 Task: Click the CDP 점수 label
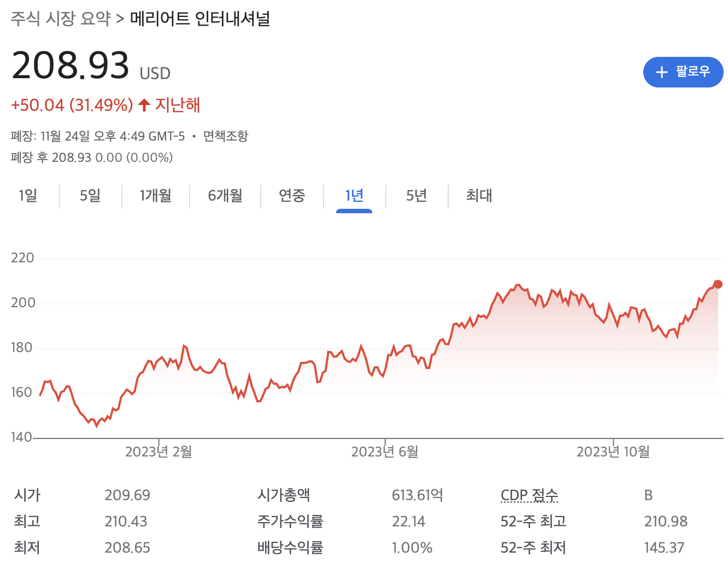point(530,495)
